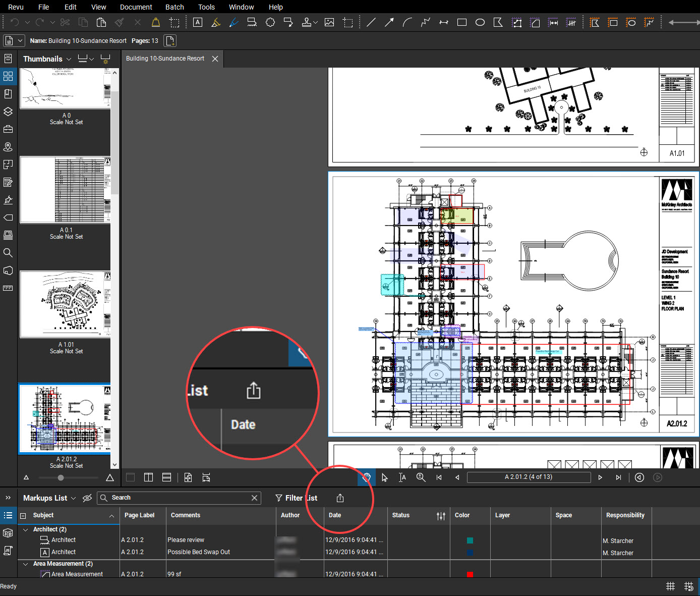This screenshot has height=596, width=700.
Task: Click the Stamp tool icon
Action: pyautogui.click(x=306, y=22)
